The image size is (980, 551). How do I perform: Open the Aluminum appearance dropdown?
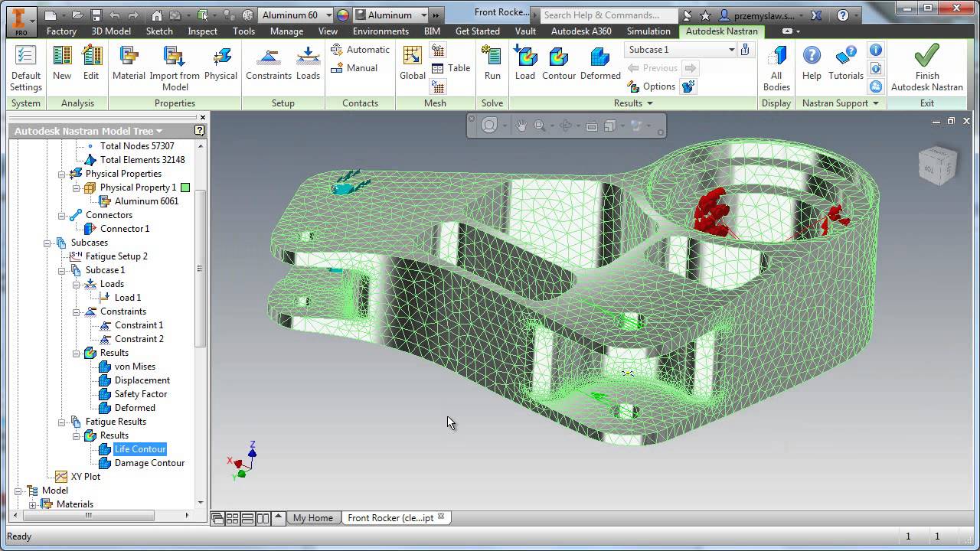423,15
